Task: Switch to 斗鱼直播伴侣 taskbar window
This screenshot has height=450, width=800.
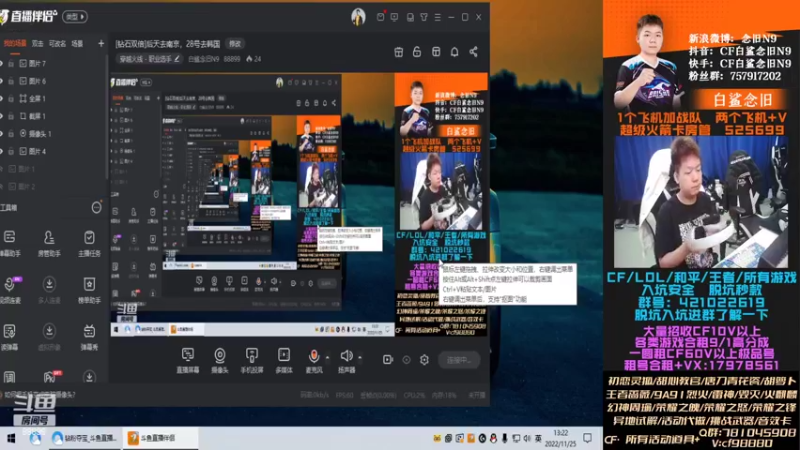Action: coord(160,438)
